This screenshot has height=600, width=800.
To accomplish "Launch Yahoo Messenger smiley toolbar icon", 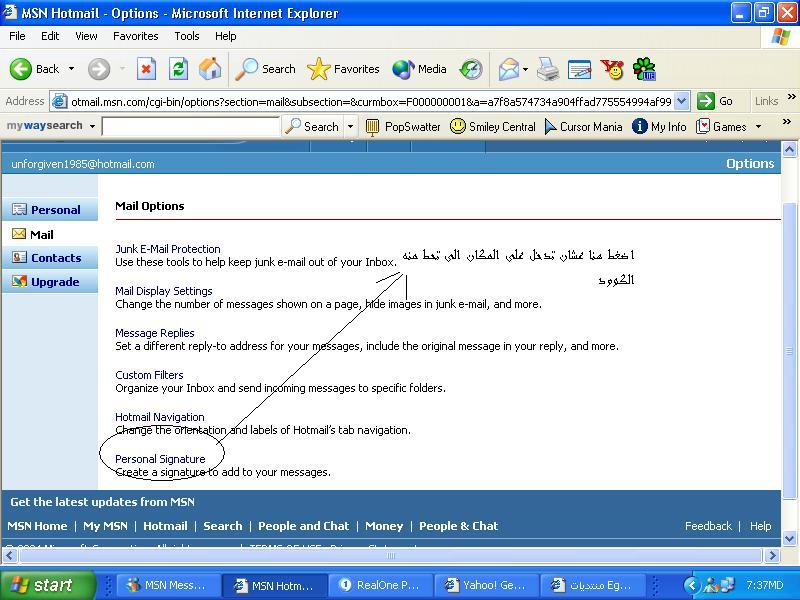I will click(x=612, y=69).
